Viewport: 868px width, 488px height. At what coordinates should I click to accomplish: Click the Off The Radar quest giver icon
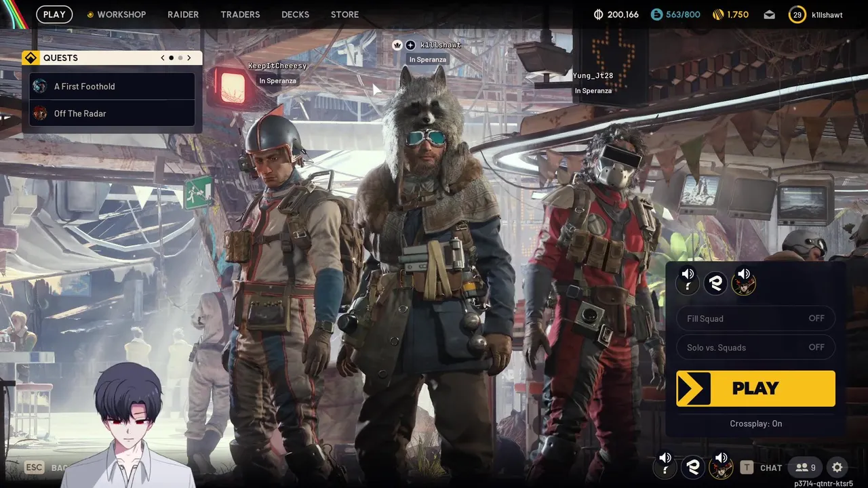click(x=40, y=113)
